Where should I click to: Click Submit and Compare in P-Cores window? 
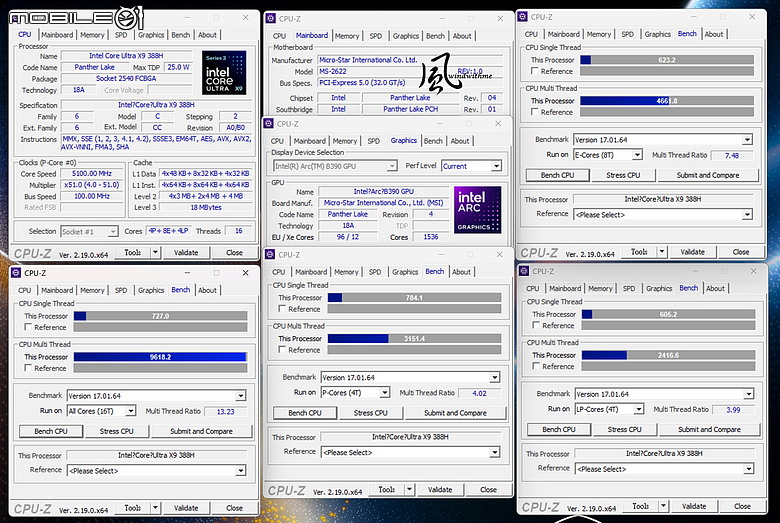[455, 413]
